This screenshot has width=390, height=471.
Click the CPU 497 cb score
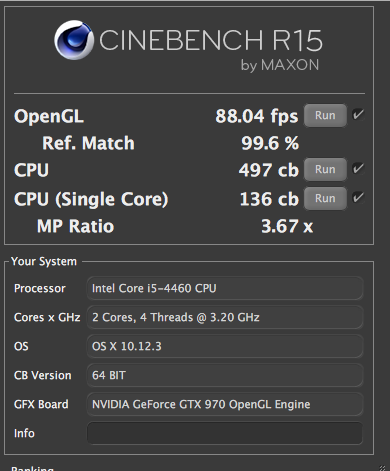(269, 170)
